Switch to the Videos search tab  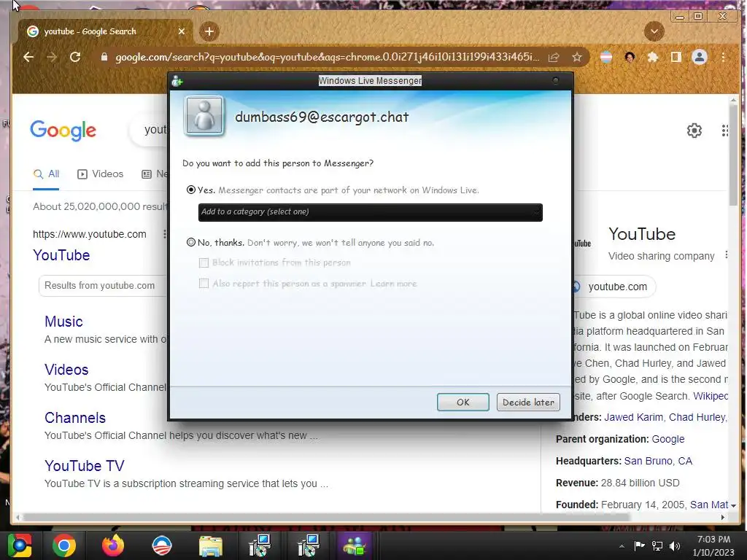click(100, 174)
